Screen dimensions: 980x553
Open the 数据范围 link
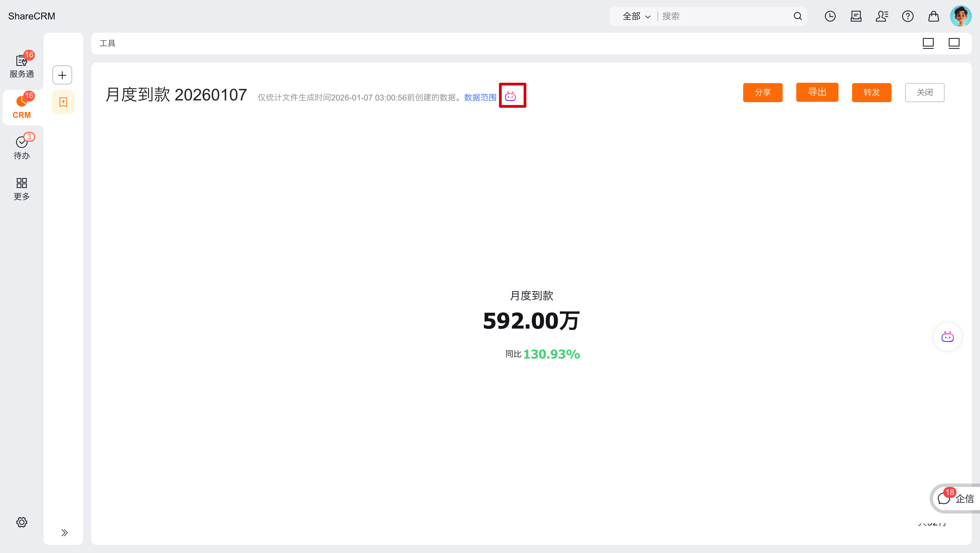point(480,97)
